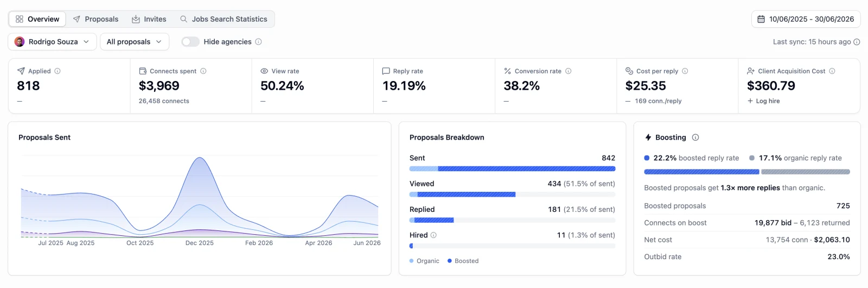Click the Boosting lightning bolt icon
The image size is (868, 288).
coord(648,137)
